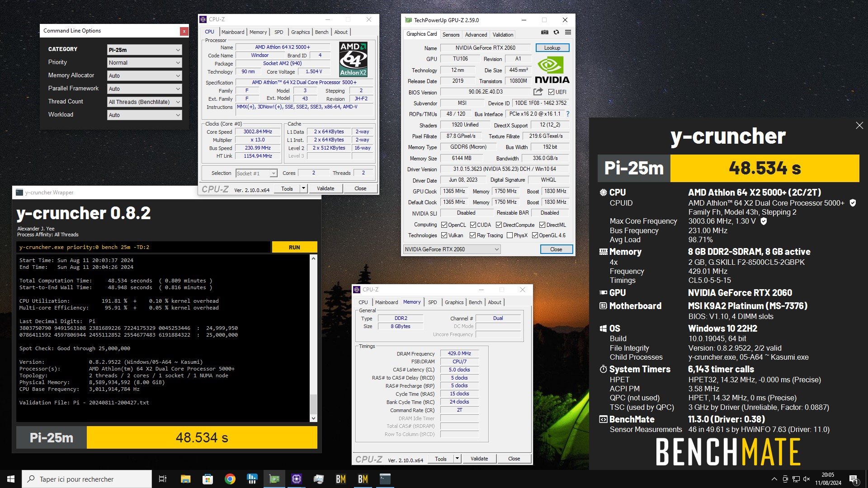Switch to Graphics tab in bottom CPU-Z window
The height and width of the screenshot is (488, 868).
(x=454, y=302)
